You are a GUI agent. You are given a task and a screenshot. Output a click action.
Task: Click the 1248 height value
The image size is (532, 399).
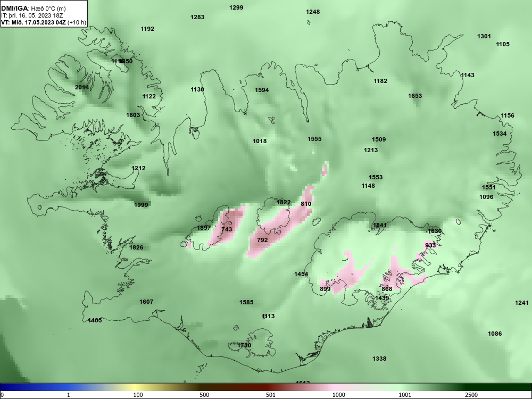[x=313, y=12]
